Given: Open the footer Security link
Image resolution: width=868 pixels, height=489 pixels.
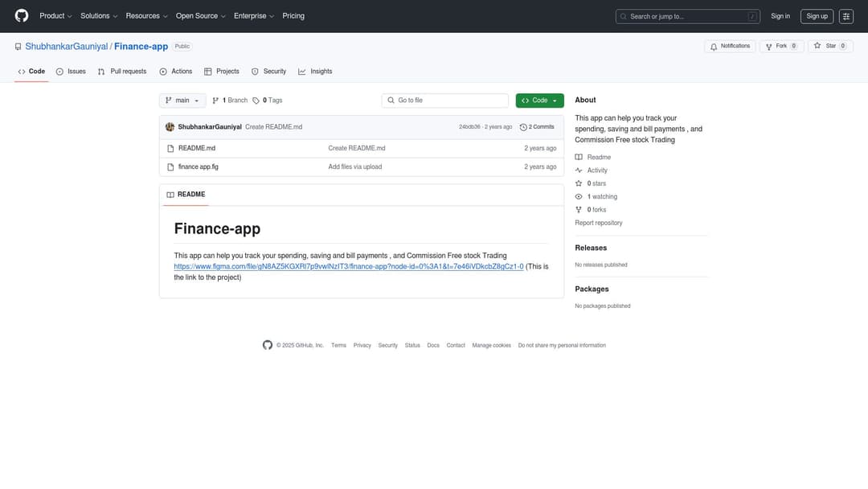Looking at the screenshot, I should 387,346.
